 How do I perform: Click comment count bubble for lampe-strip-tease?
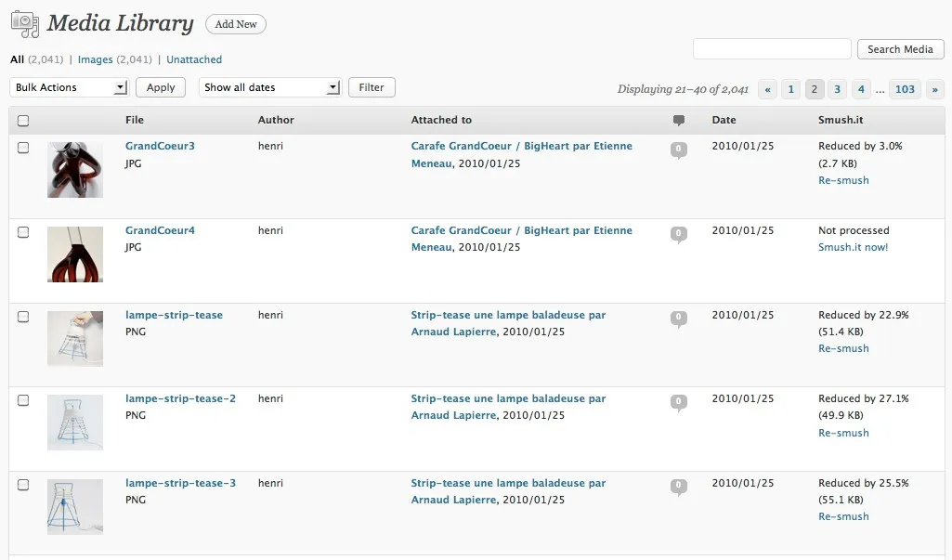pos(679,319)
